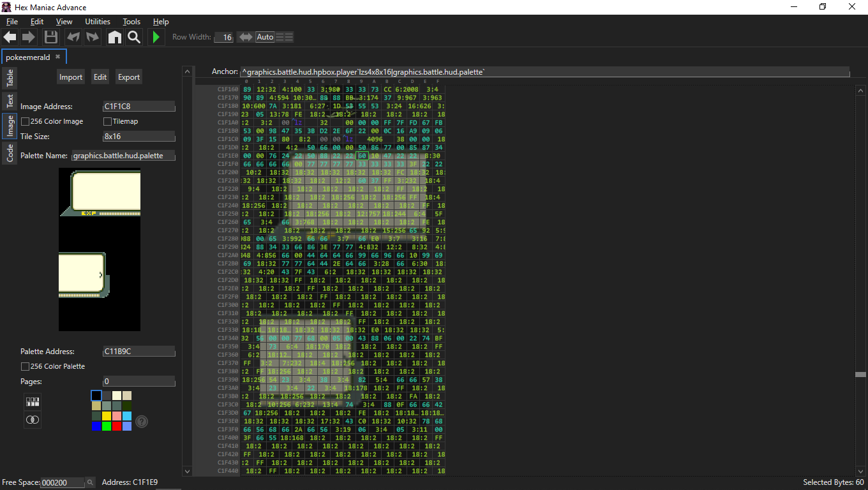Click the back navigation arrow
The width and height of the screenshot is (868, 490).
(10, 37)
